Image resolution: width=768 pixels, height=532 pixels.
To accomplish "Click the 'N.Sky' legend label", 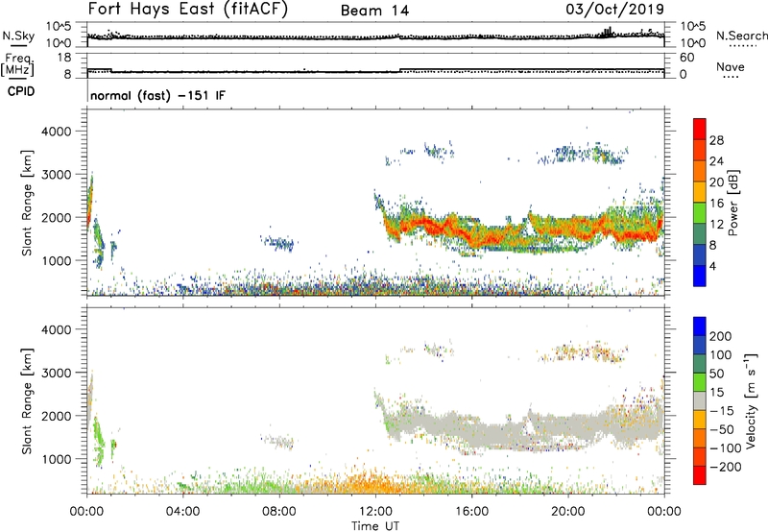I will (18, 36).
